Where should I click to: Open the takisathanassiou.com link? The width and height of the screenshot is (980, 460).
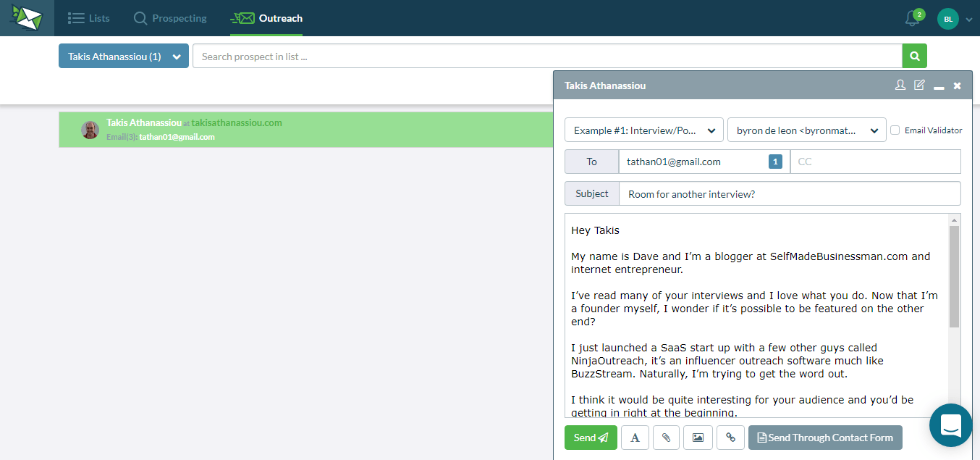click(x=237, y=122)
